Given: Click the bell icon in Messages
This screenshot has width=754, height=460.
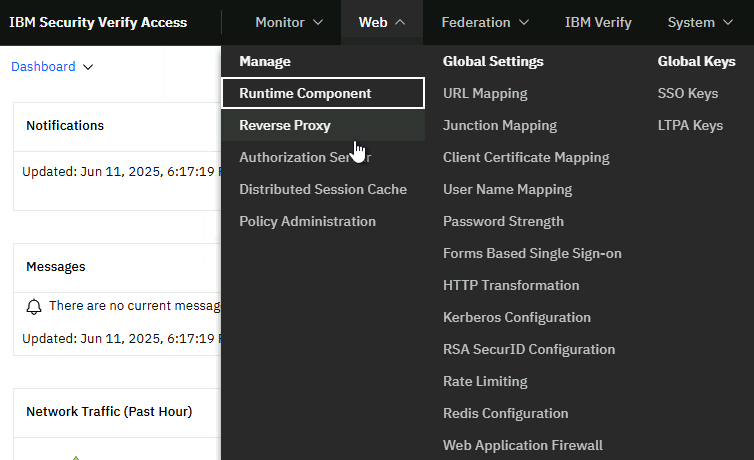Looking at the screenshot, I should [34, 307].
